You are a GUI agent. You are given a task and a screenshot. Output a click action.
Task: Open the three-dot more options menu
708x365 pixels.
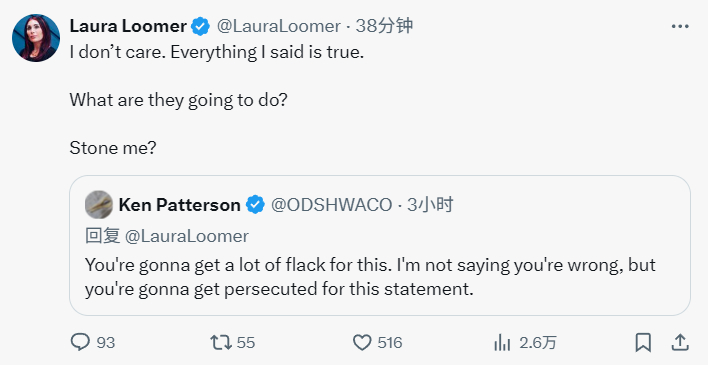click(x=680, y=26)
